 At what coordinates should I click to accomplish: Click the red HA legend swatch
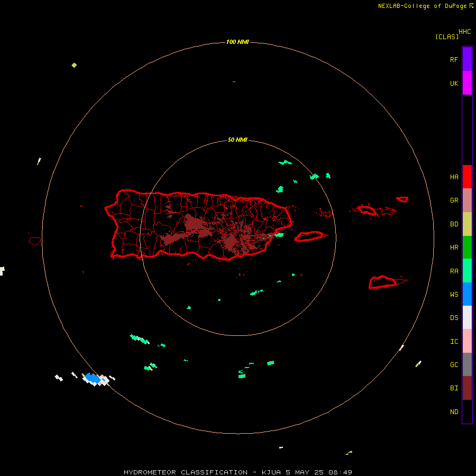click(467, 177)
